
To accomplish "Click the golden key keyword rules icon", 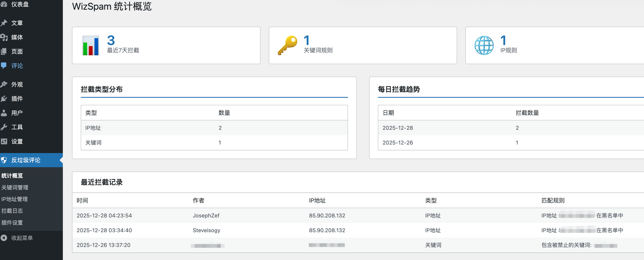I will (x=287, y=45).
